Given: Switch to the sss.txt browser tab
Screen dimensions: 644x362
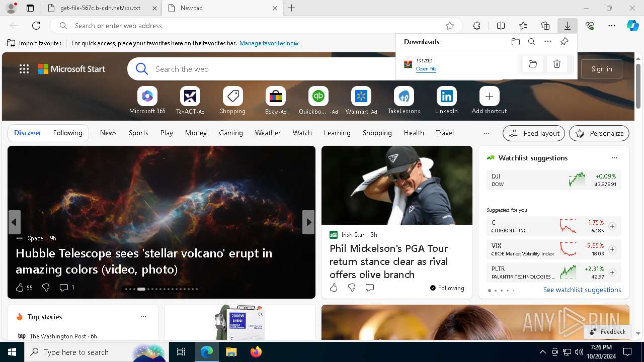Looking at the screenshot, I should click(101, 8).
